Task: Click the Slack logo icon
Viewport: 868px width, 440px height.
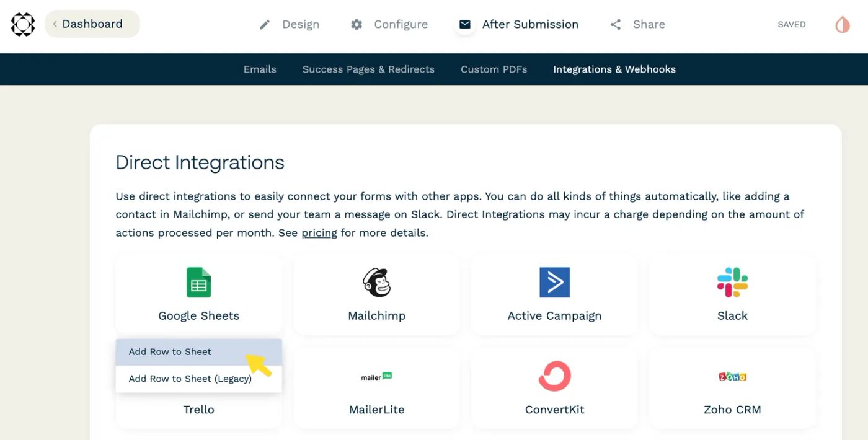Action: 732,283
